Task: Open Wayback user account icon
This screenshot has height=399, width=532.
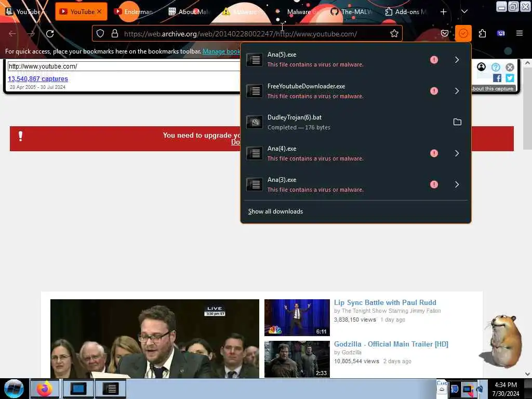Action: click(x=481, y=67)
